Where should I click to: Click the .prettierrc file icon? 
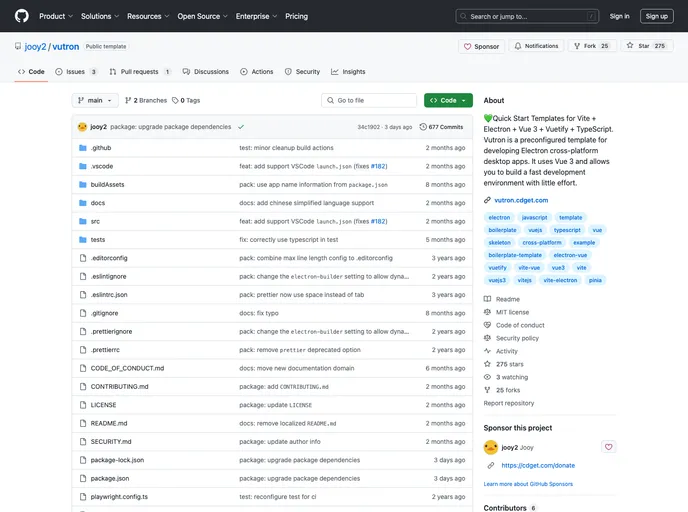[82, 350]
